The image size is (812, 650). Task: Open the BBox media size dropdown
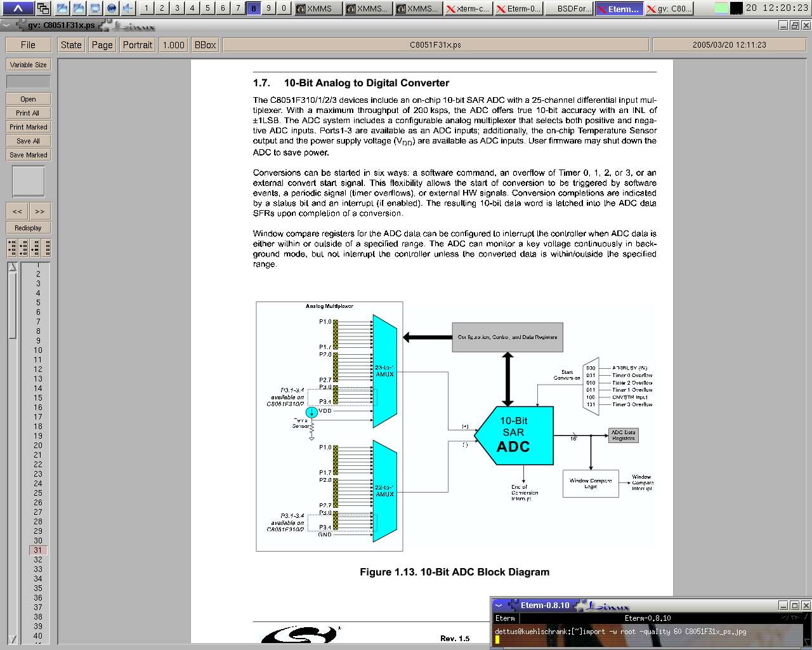[205, 45]
